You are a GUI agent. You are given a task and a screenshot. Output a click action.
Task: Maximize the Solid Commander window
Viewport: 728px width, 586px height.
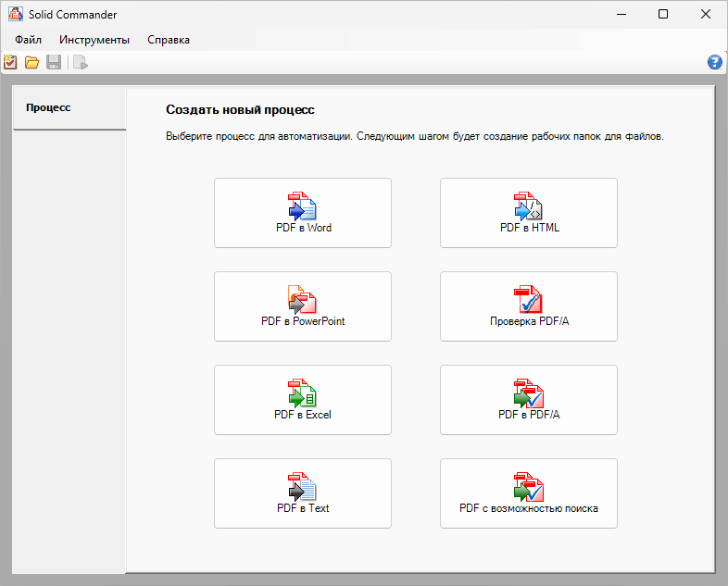(x=663, y=14)
